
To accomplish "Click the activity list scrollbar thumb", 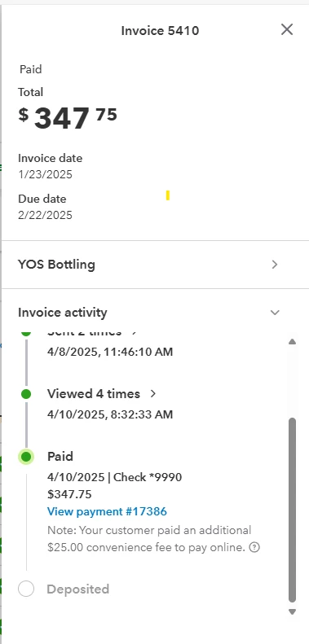I will click(x=292, y=510).
